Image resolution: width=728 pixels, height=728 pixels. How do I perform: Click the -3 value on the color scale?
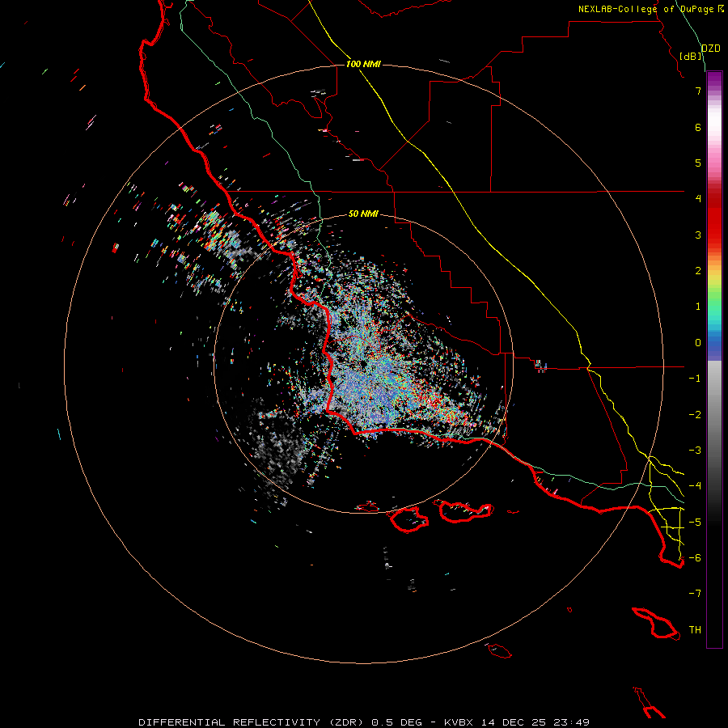click(x=695, y=451)
